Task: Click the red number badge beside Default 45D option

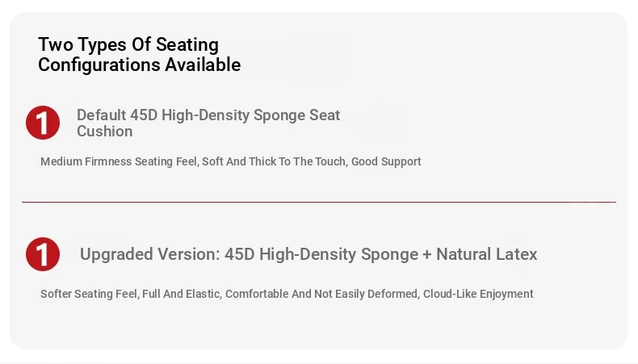Action: point(43,123)
